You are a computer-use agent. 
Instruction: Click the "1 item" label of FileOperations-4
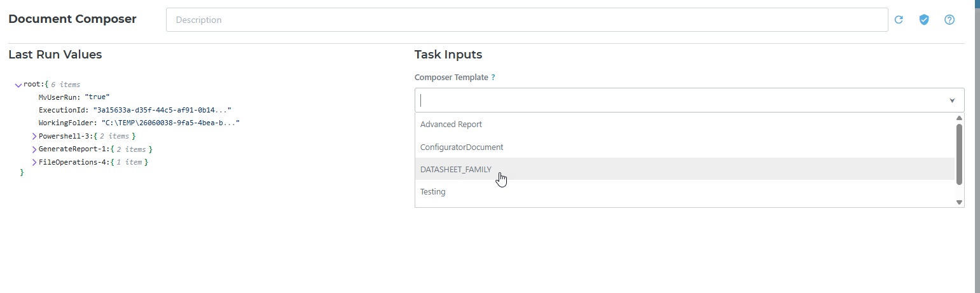point(129,163)
